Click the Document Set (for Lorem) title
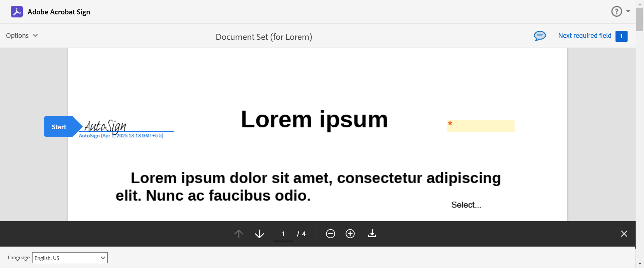Viewport: 644px width, 268px height. pyautogui.click(x=264, y=37)
